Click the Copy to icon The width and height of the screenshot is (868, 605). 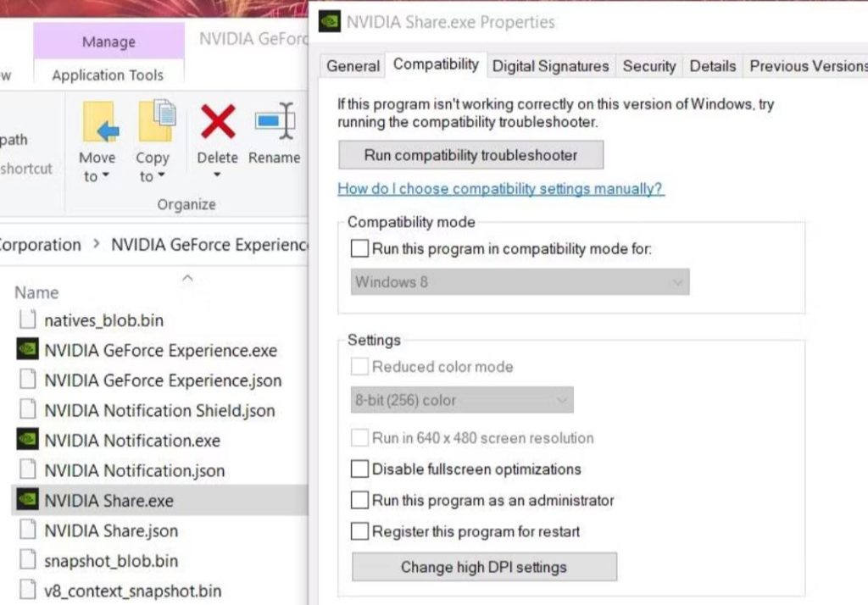(157, 120)
